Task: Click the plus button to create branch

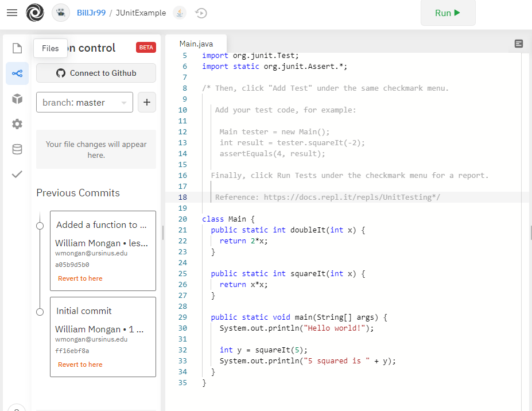Action: click(147, 102)
